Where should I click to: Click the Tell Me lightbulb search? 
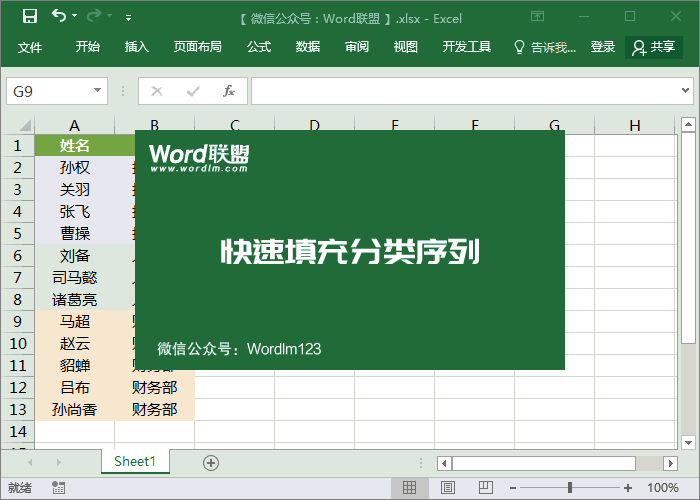click(544, 47)
